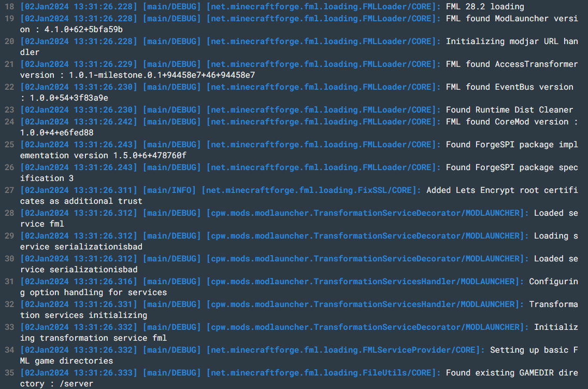Click timestamp 13:31:26.333 on line 35
The image size is (588, 389).
coord(103,373)
